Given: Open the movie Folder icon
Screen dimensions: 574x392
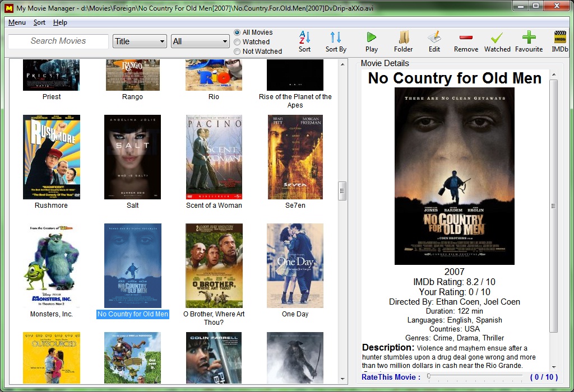Looking at the screenshot, I should pos(404,38).
